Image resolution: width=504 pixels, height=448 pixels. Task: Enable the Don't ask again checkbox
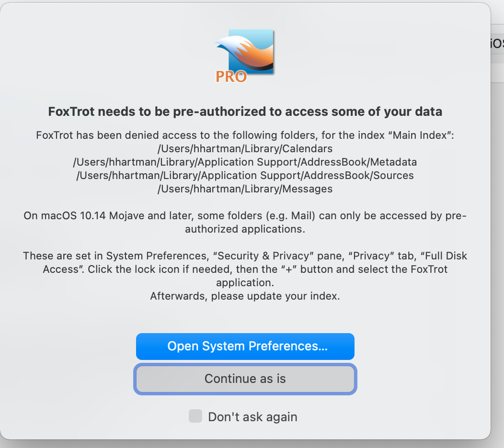click(x=195, y=416)
